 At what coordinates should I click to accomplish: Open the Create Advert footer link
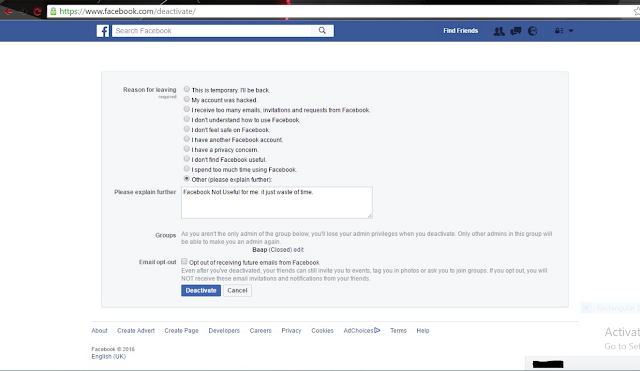(136, 331)
